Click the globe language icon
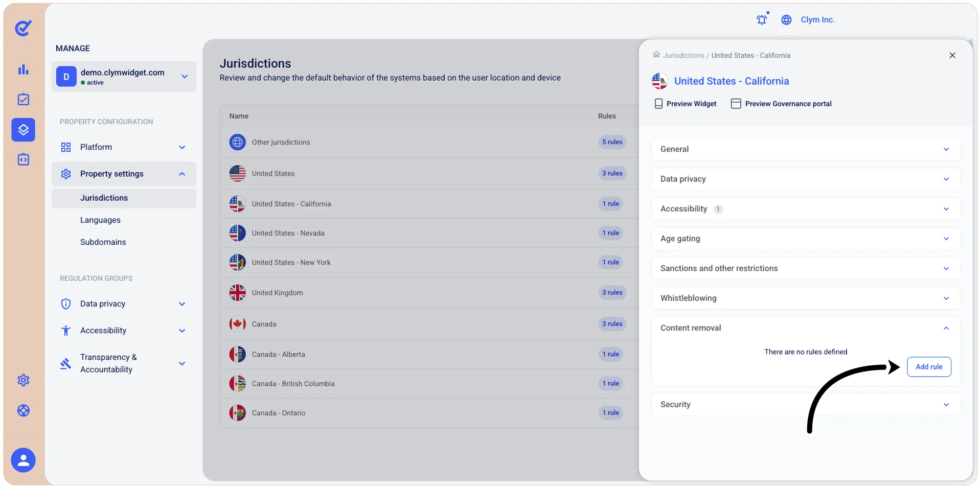980x488 pixels. [x=786, y=19]
